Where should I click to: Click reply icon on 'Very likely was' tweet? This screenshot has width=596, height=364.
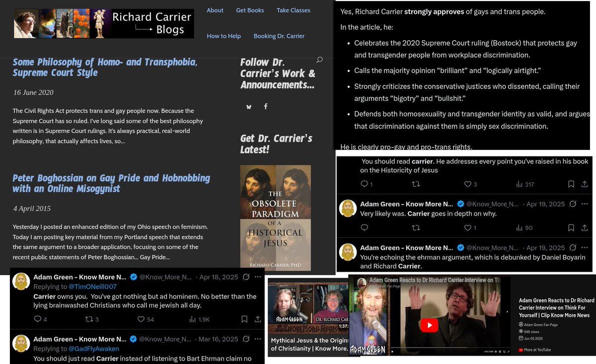pyautogui.click(x=364, y=228)
